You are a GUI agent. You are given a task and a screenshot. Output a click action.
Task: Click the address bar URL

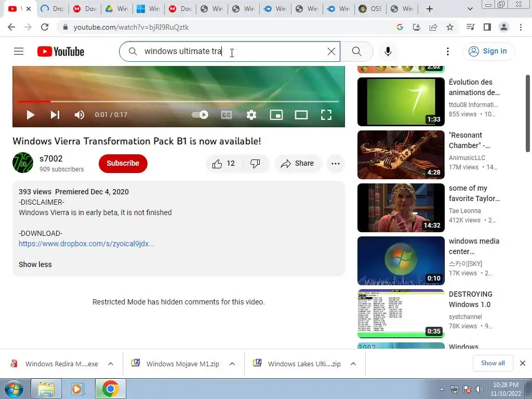(x=131, y=27)
